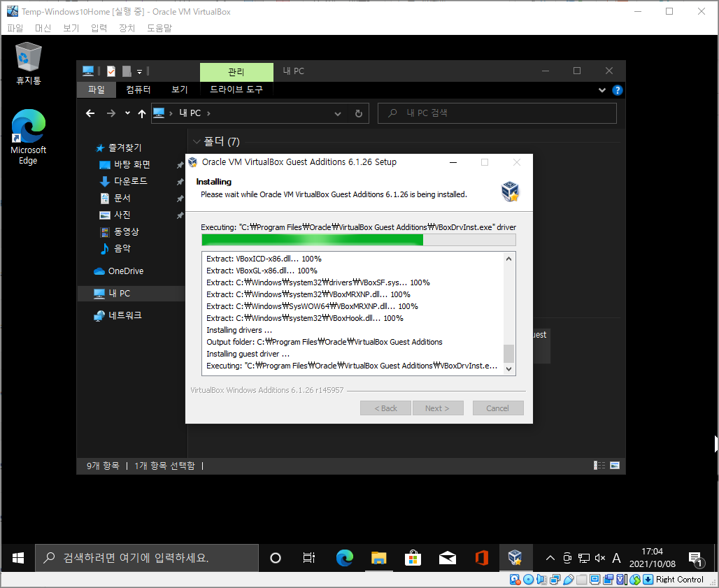Image resolution: width=719 pixels, height=588 pixels.
Task: Click the optical disk status icon
Action: (528, 580)
